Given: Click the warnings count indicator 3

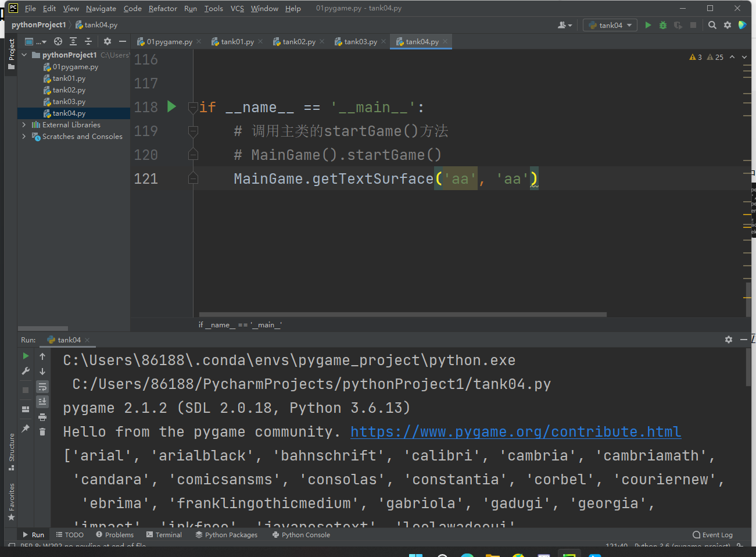Looking at the screenshot, I should tap(696, 57).
